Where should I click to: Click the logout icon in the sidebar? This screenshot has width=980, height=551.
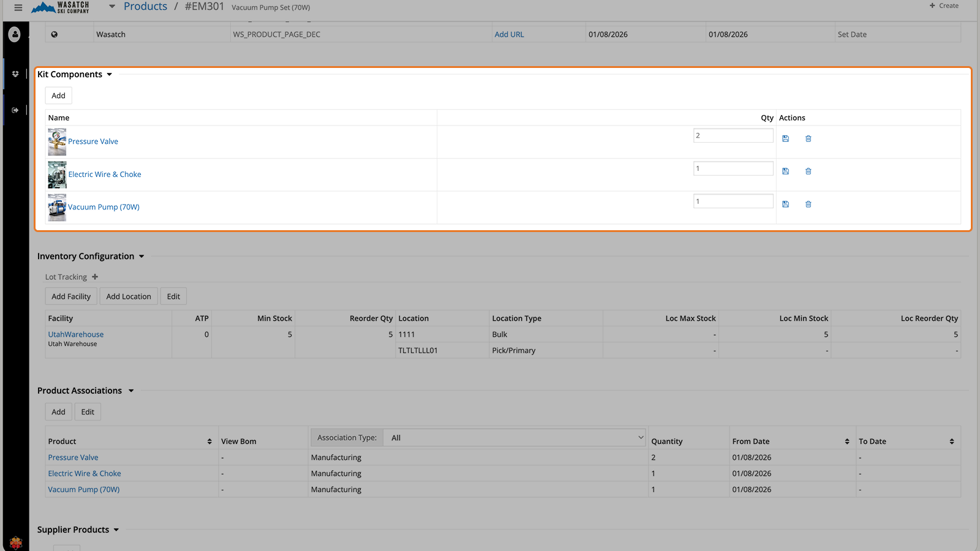coord(15,110)
